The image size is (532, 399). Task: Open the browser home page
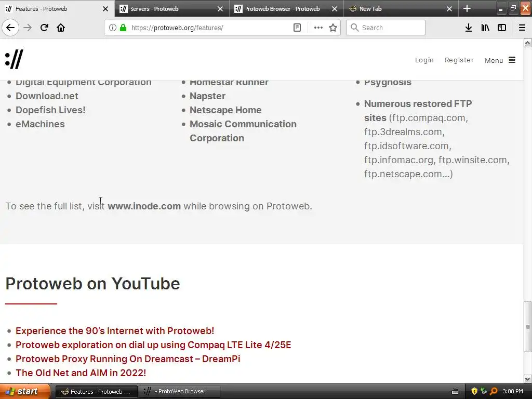point(61,28)
